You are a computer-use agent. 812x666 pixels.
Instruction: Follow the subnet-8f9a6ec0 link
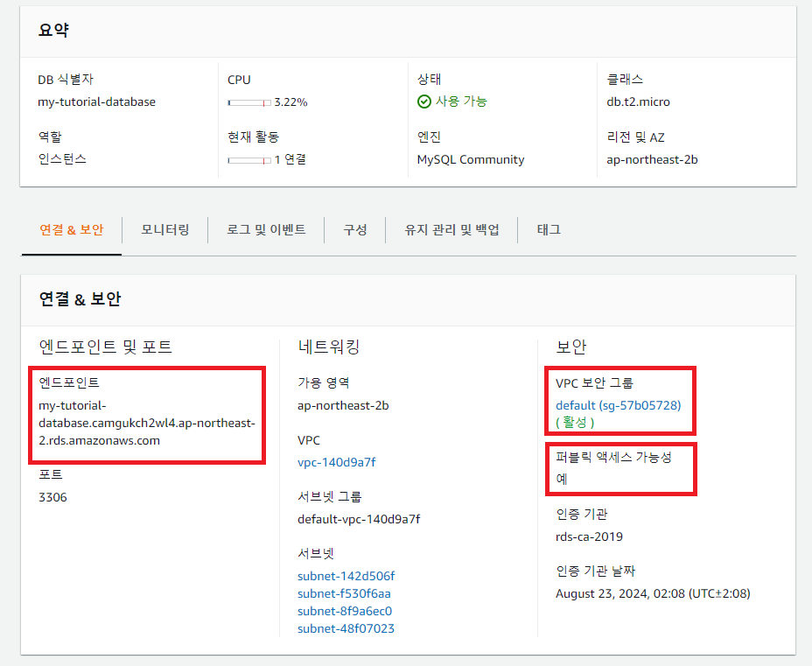[x=345, y=611]
